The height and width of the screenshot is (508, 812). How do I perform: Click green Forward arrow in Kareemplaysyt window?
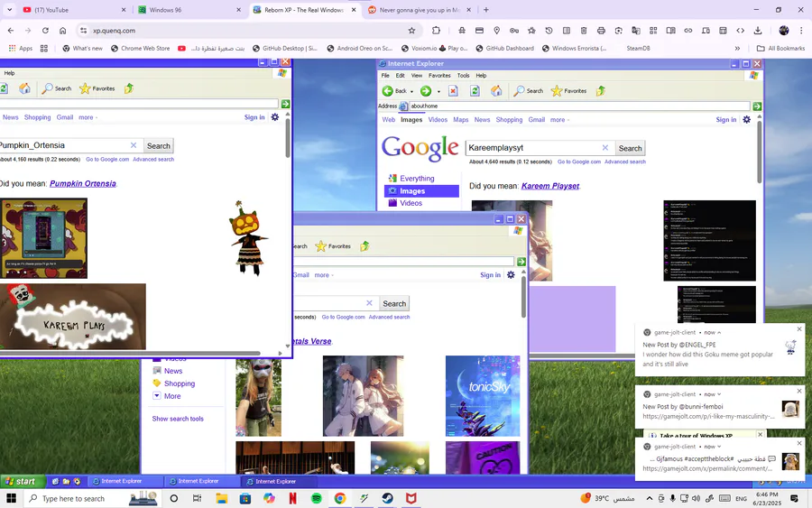click(x=426, y=91)
